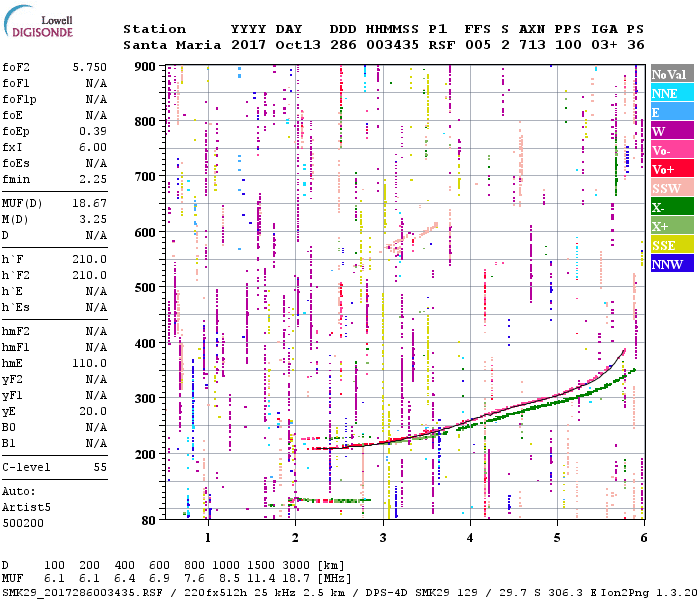Click the 3 MHz frequency axis label
700x600 pixels.
(383, 538)
